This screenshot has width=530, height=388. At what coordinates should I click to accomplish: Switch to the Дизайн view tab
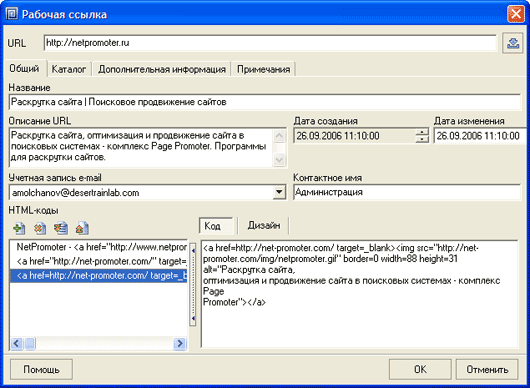[264, 225]
